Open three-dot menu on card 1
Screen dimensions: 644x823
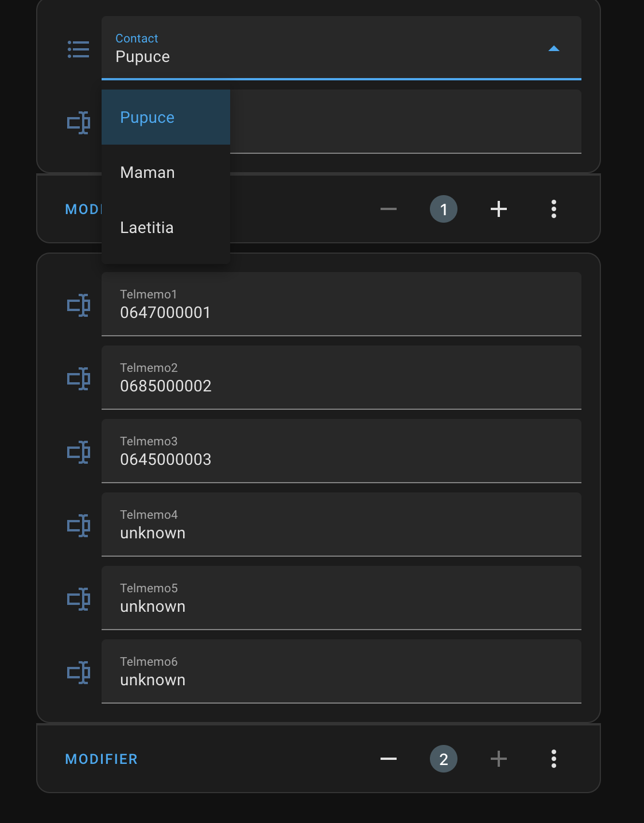(x=553, y=209)
